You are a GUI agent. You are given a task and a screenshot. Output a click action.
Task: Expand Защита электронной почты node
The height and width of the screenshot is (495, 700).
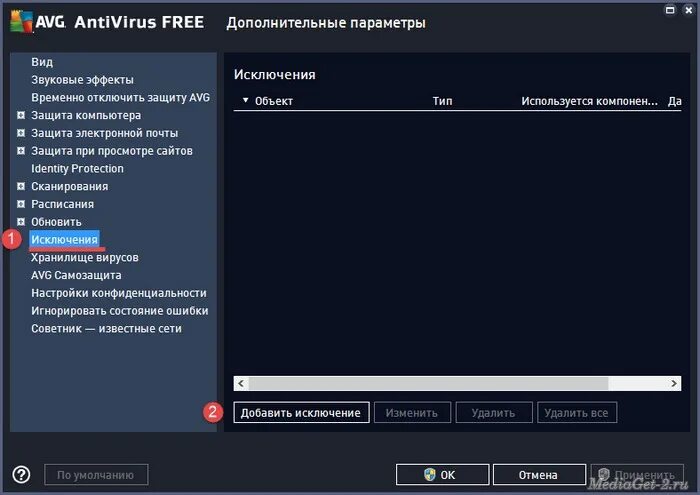click(x=21, y=133)
